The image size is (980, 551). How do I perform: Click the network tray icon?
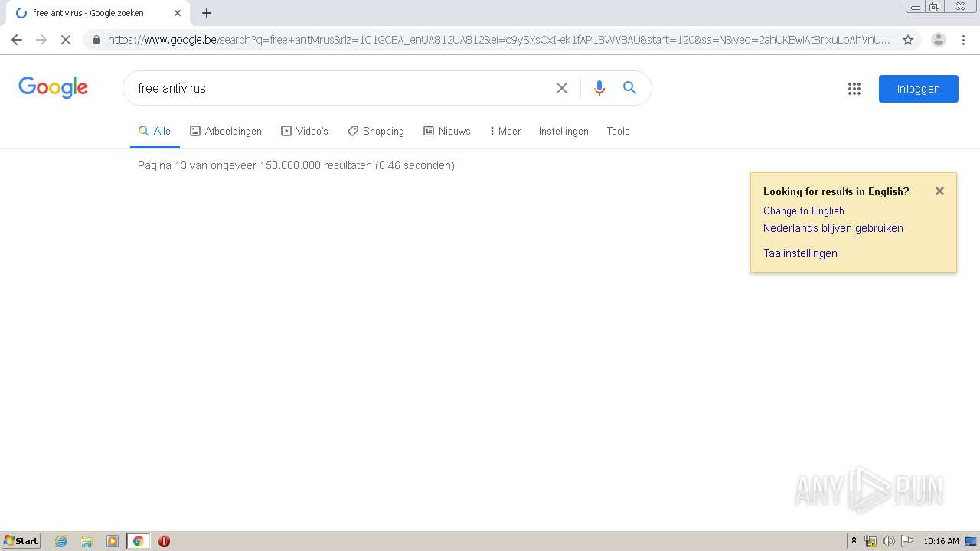(871, 541)
